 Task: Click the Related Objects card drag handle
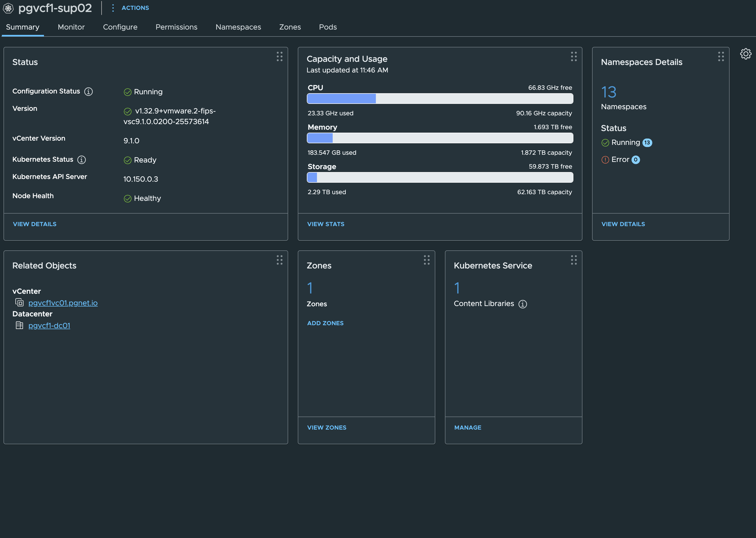[280, 260]
